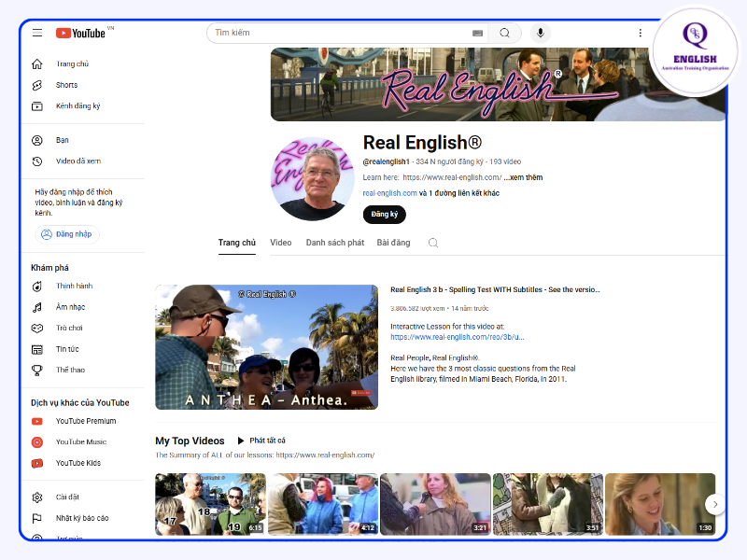This screenshot has height=560, width=747.
Task: Click Phát tất cả play all
Action: (x=261, y=441)
